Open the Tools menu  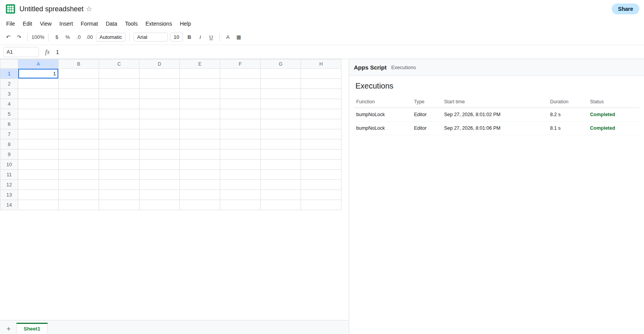(131, 24)
